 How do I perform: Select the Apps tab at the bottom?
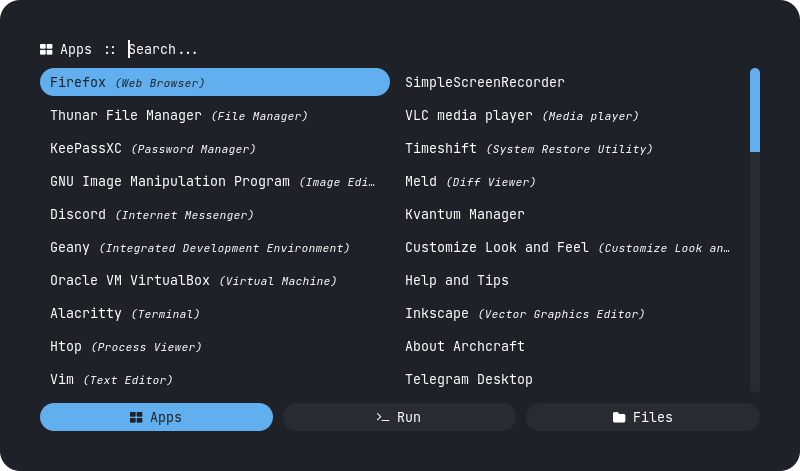pyautogui.click(x=156, y=417)
